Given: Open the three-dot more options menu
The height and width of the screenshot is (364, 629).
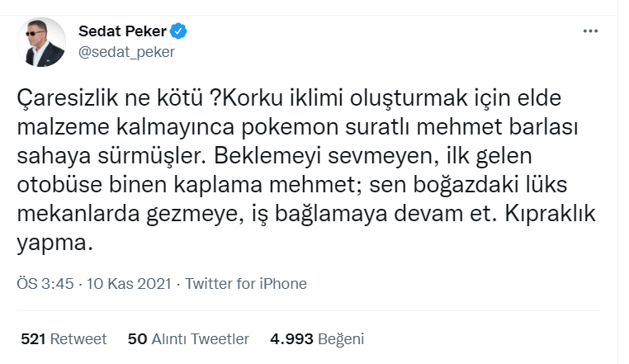Looking at the screenshot, I should [x=590, y=31].
